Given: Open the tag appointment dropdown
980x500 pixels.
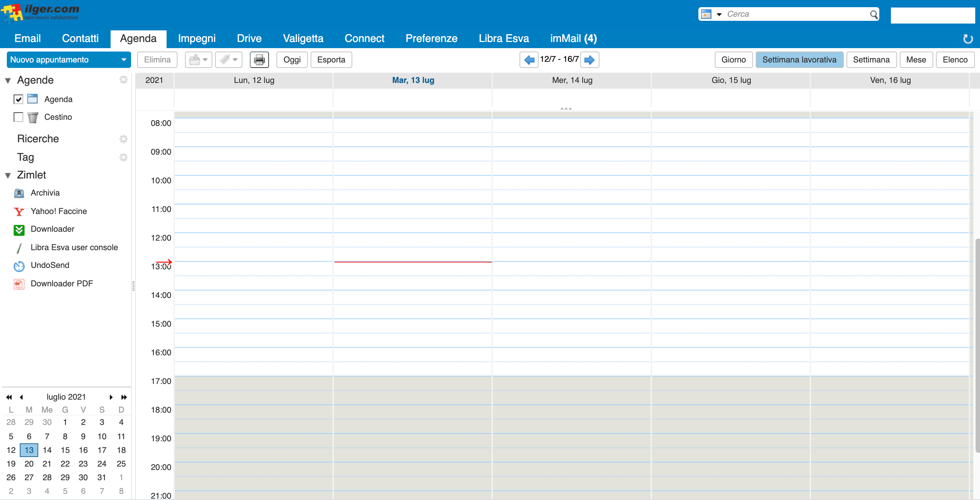Looking at the screenshot, I should 228,60.
